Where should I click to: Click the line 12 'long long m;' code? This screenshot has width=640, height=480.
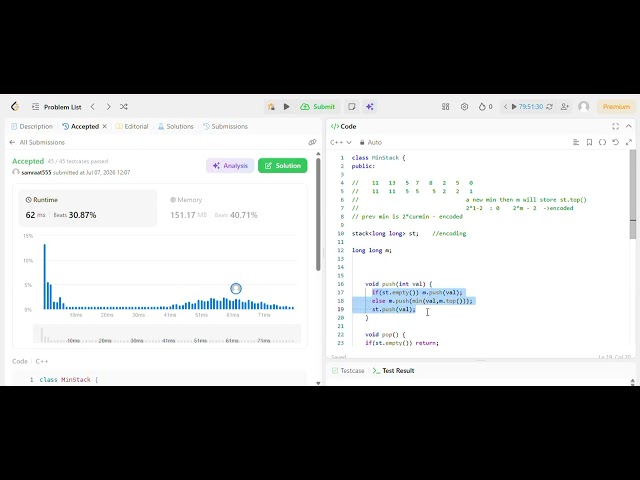click(372, 250)
